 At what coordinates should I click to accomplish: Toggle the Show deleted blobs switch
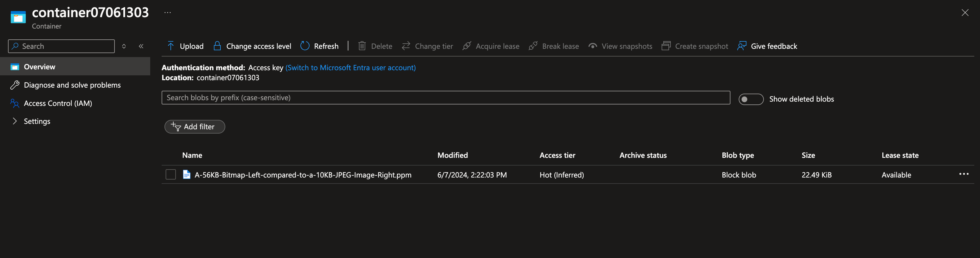[x=751, y=99]
